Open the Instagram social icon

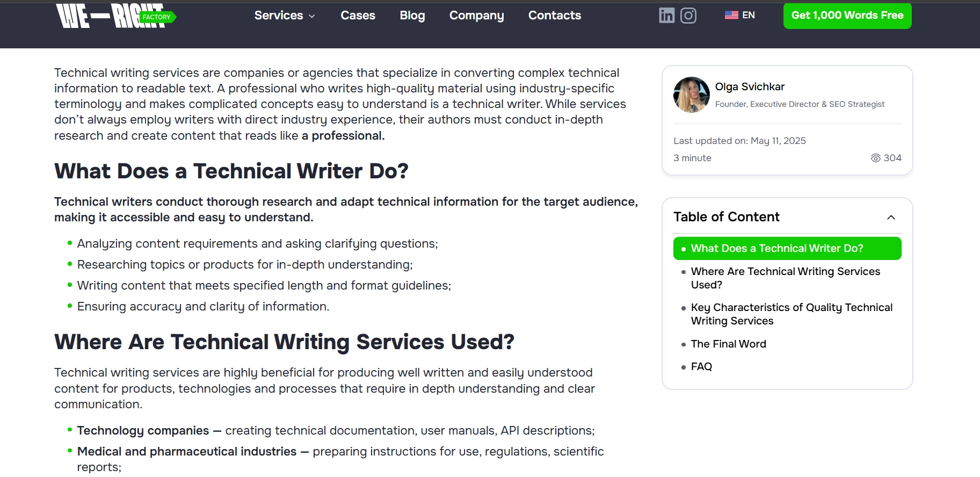click(x=689, y=16)
